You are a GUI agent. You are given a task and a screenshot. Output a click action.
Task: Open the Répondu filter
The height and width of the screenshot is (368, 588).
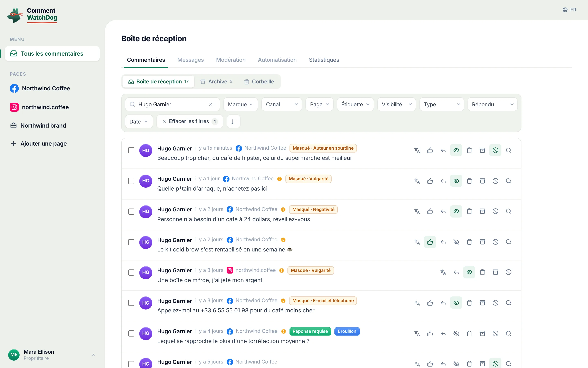[x=492, y=104]
